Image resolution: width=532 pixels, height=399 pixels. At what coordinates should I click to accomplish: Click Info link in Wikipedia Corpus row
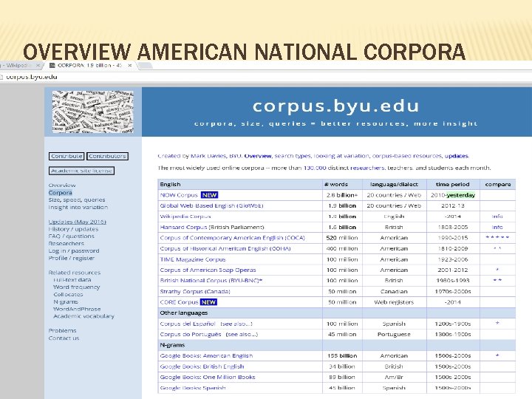[497, 216]
